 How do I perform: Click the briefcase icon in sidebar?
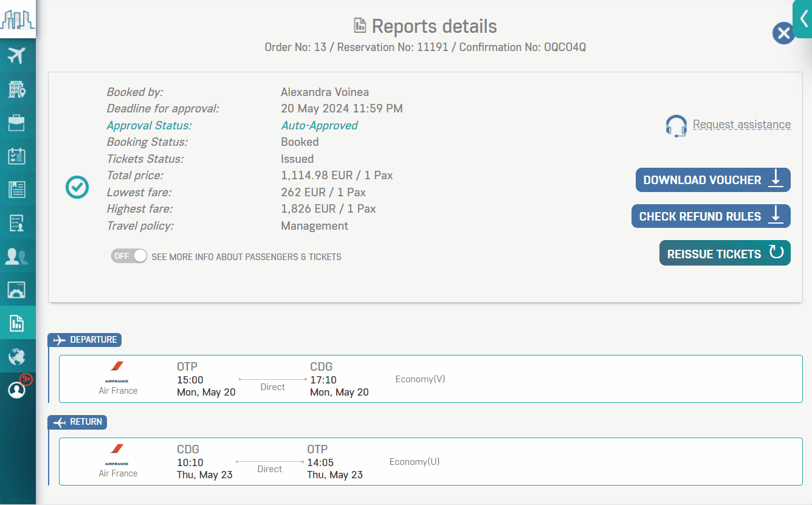tap(16, 123)
